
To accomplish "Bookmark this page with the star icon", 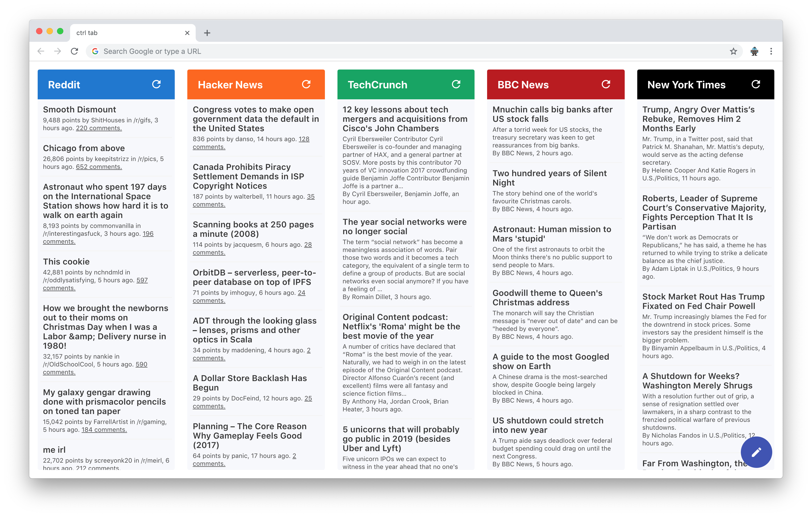I will [x=734, y=51].
